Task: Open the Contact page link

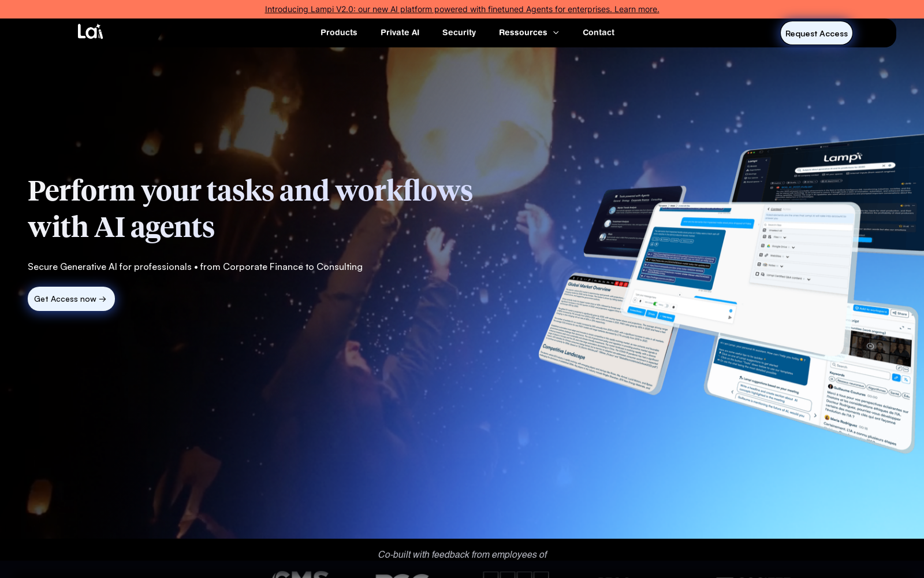Action: click(598, 32)
